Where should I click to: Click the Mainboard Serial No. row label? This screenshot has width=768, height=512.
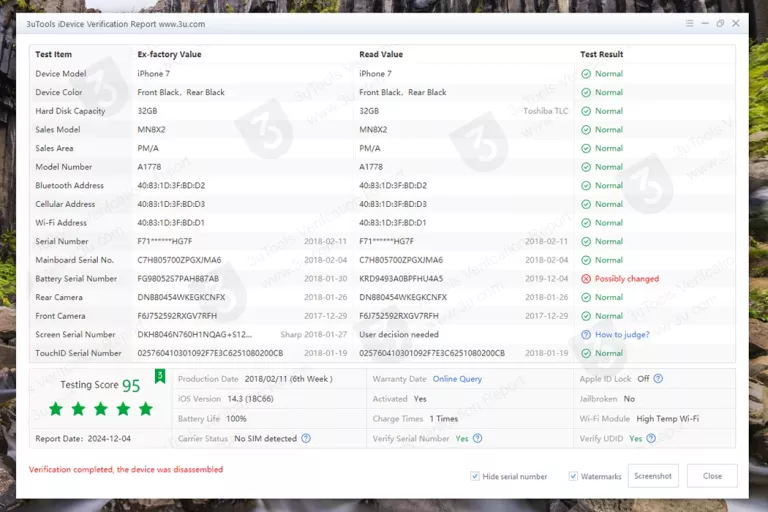click(x=74, y=260)
